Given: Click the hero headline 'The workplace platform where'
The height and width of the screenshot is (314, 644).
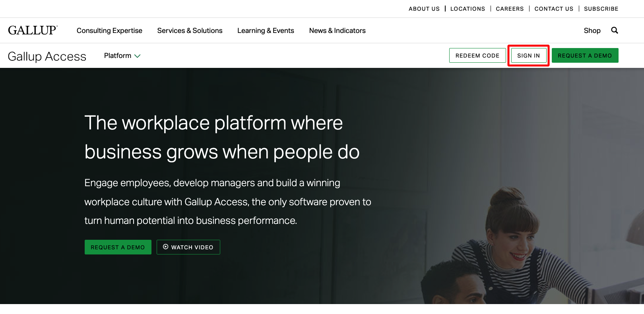Looking at the screenshot, I should click(213, 123).
